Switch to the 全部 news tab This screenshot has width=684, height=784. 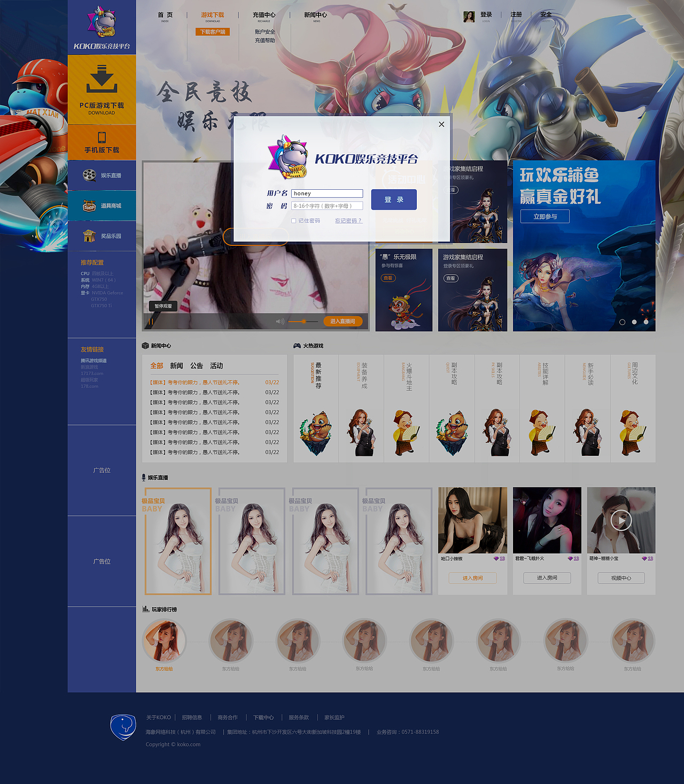click(157, 366)
